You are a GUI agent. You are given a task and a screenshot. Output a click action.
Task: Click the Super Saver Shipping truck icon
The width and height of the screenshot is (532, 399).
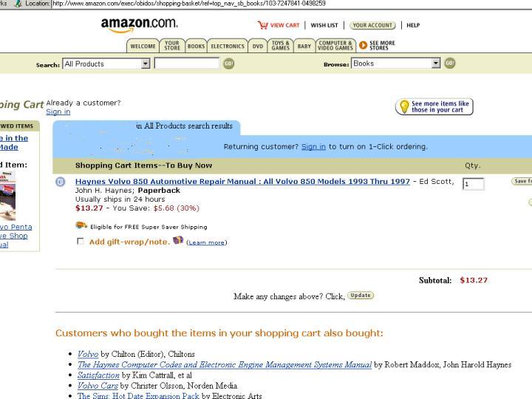[x=81, y=225]
